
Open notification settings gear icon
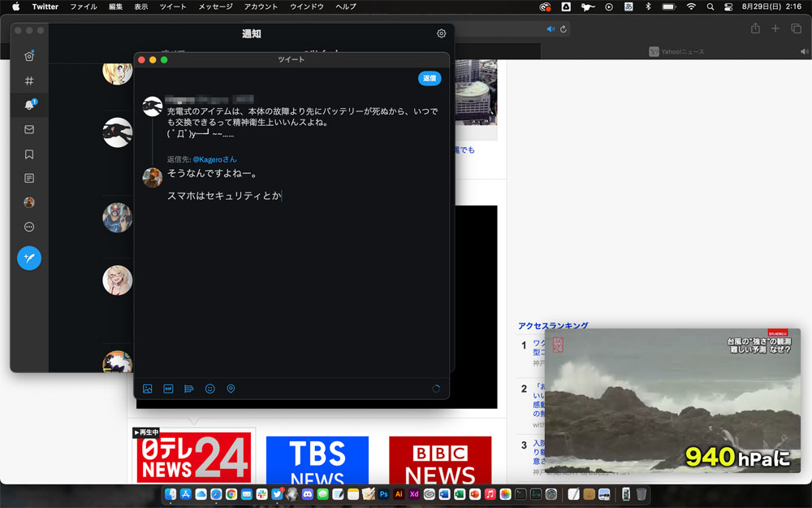441,33
